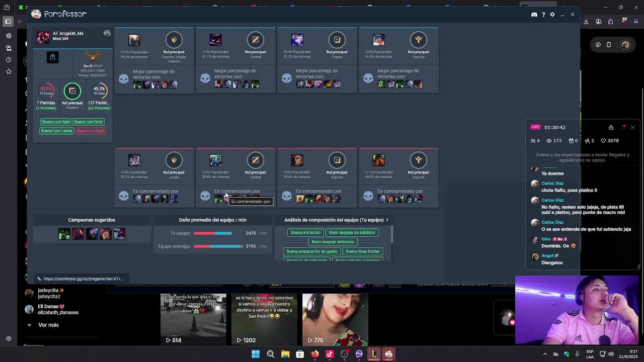The width and height of the screenshot is (644, 362).
Task: Click 'Buen despeje de súbditos' tag
Action: 352,233
